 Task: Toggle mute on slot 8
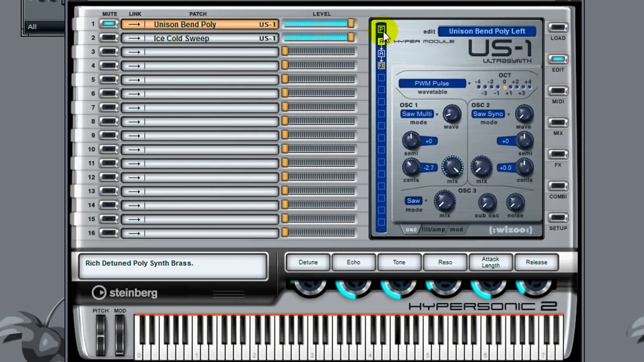109,122
